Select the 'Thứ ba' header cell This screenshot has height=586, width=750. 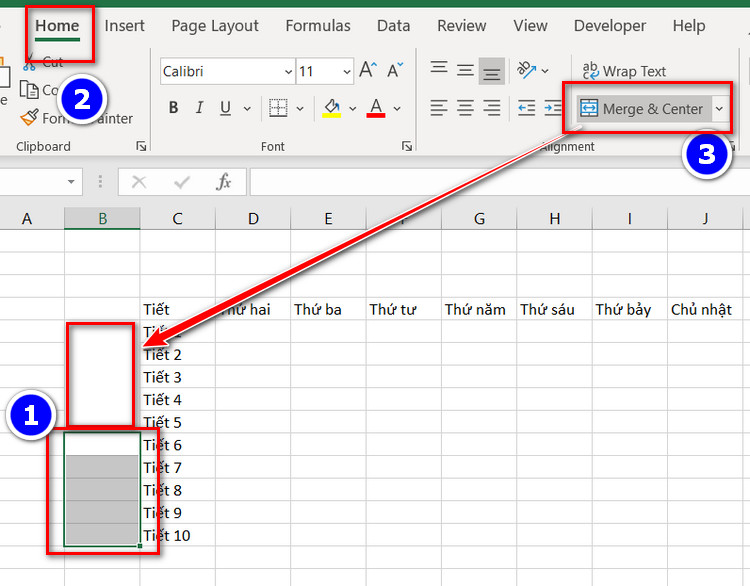tap(328, 309)
